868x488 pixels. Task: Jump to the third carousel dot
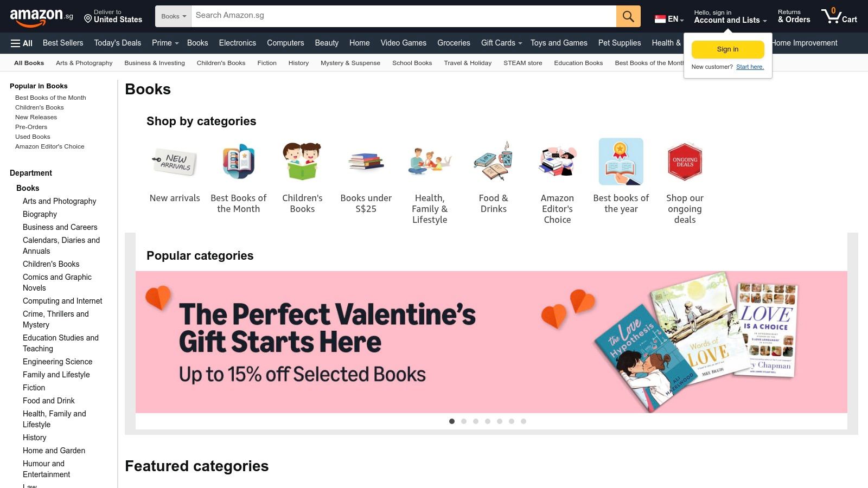476,421
